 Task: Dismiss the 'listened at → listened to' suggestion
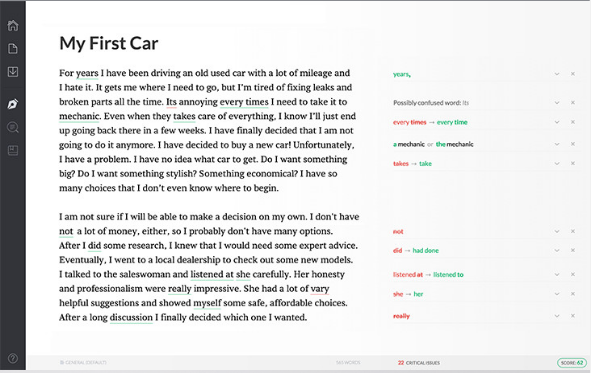573,274
